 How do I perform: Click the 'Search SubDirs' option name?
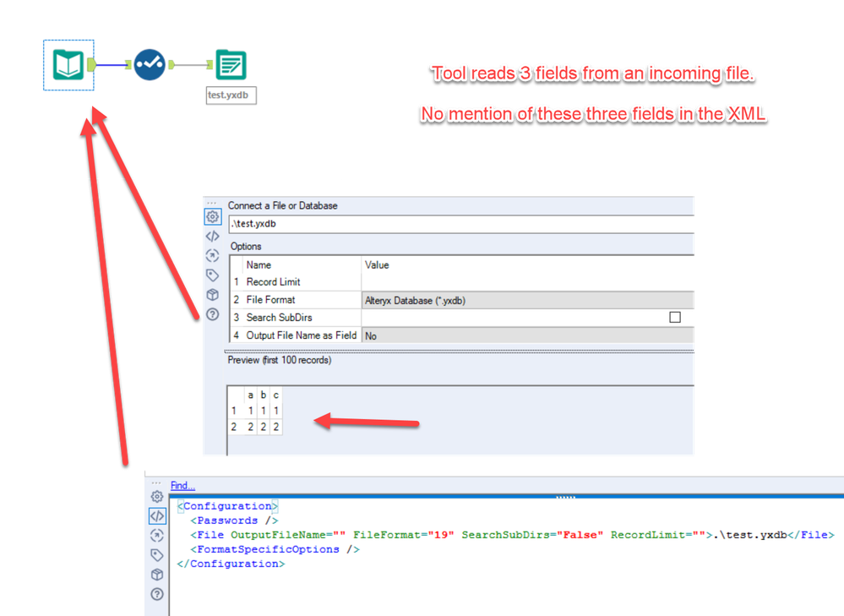[x=279, y=318]
